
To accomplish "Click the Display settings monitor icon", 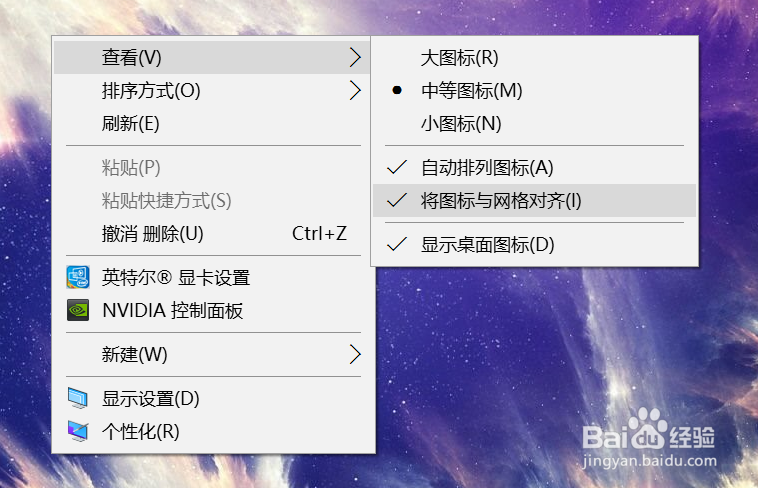I will point(78,398).
